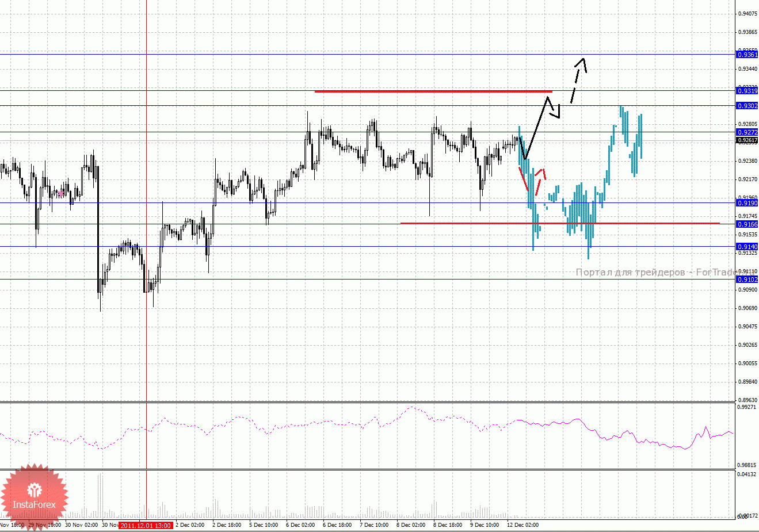
Task: Select the 0.9102 price level label
Action: point(747,280)
